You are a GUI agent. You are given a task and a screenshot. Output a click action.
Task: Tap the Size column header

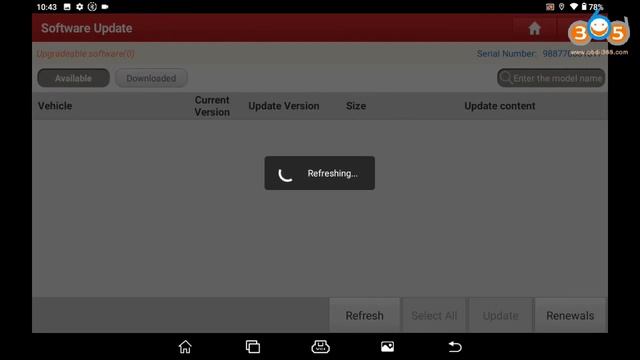click(x=356, y=106)
